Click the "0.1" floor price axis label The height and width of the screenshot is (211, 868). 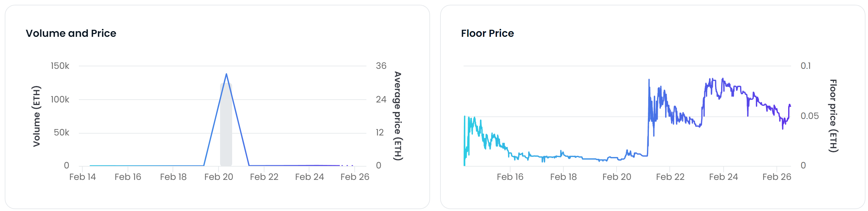[x=805, y=66]
